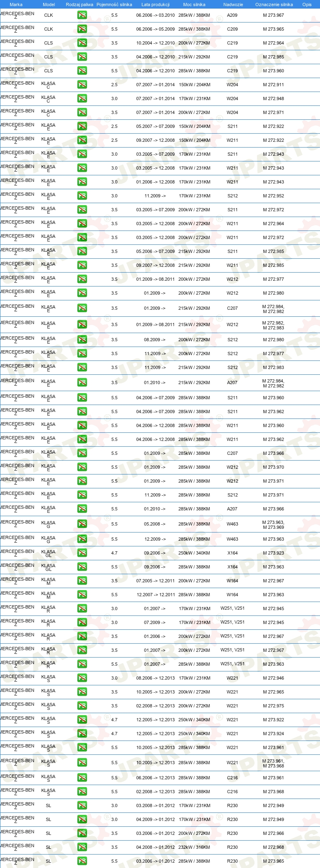320x868 pixels.
Task: Click petrol icon in SL 5.5 R230 row
Action: (82, 861)
